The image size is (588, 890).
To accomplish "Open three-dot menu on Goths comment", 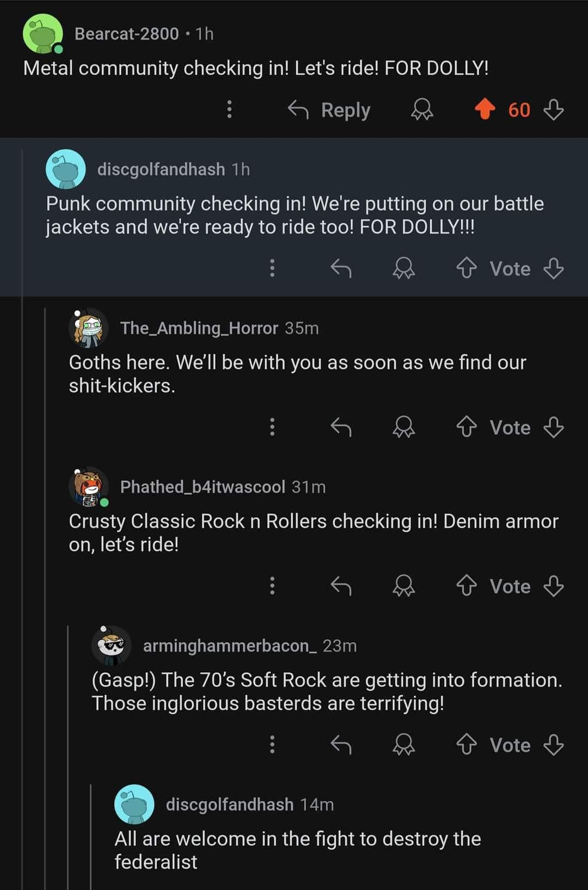I will coord(272,427).
